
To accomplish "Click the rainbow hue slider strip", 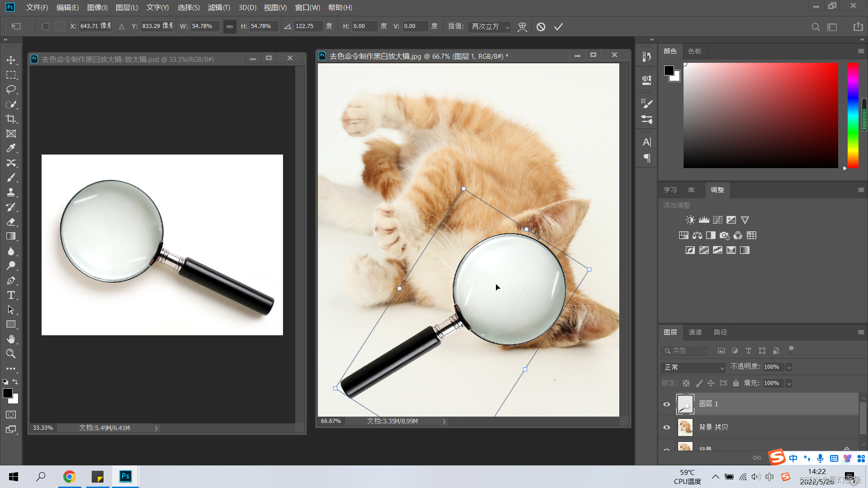I will coord(853,115).
